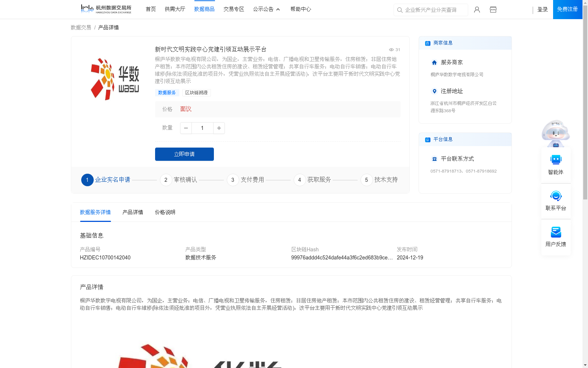This screenshot has height=368, width=588.
Task: Click the 登录 link
Action: pyautogui.click(x=542, y=10)
